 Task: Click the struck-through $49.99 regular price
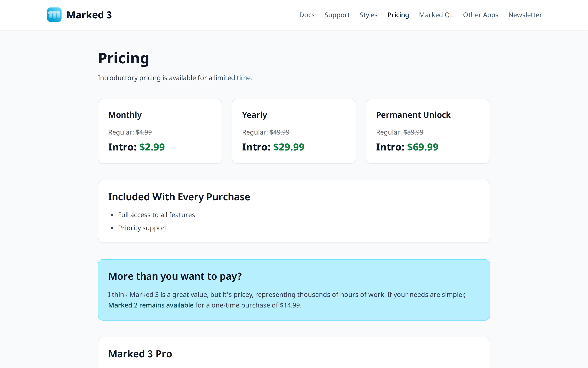280,132
